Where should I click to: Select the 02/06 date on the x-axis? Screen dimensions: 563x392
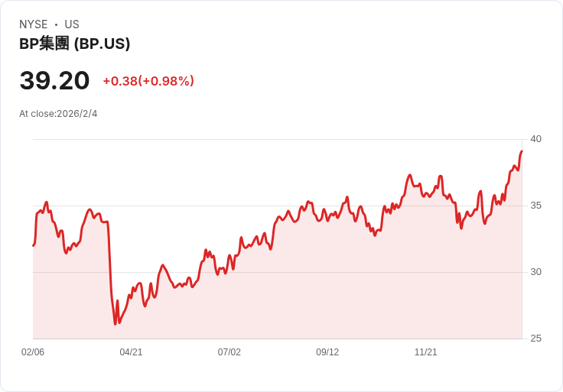[x=33, y=352]
